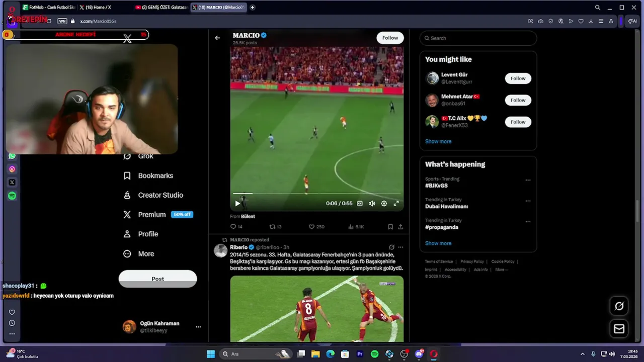The width and height of the screenshot is (644, 362).
Task: Follow Mehmet Atar
Action: tap(518, 100)
